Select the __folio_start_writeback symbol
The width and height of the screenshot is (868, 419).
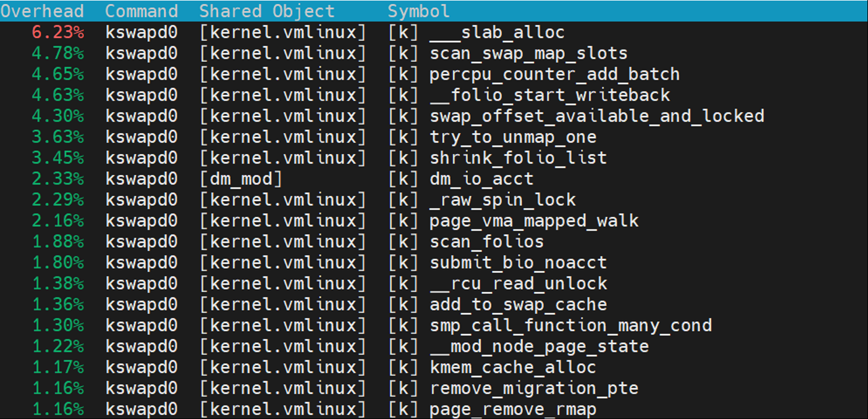coord(550,95)
